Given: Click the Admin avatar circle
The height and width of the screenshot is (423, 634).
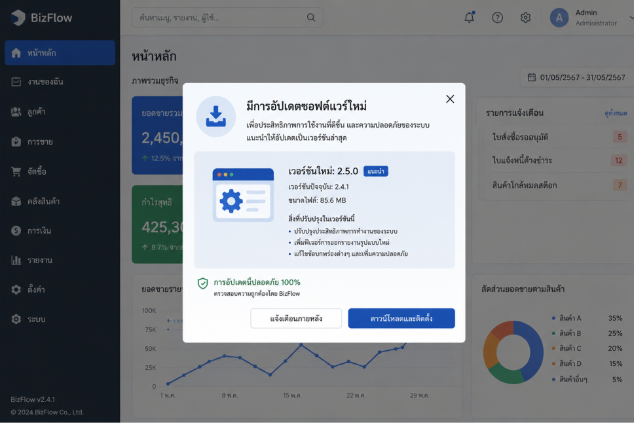Looking at the screenshot, I should click(x=559, y=18).
